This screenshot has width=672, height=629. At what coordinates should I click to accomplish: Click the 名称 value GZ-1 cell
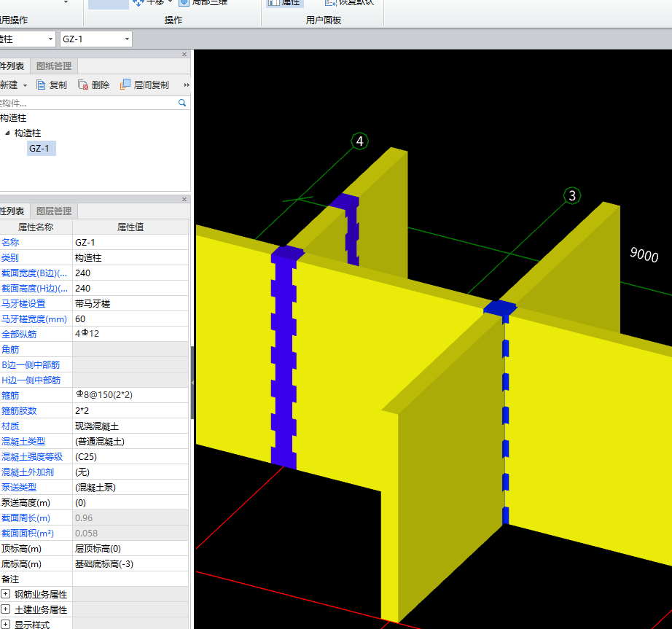point(130,242)
